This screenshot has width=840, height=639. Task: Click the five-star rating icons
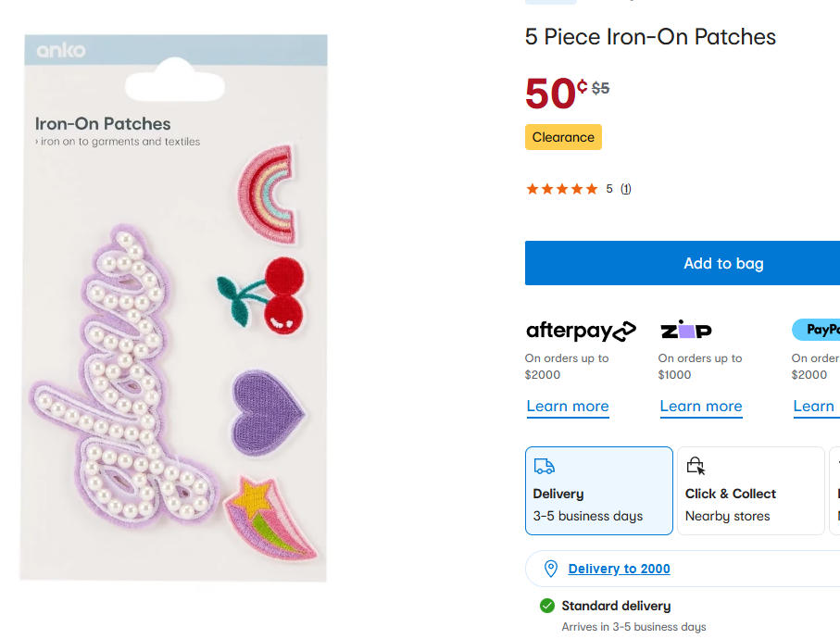point(562,189)
